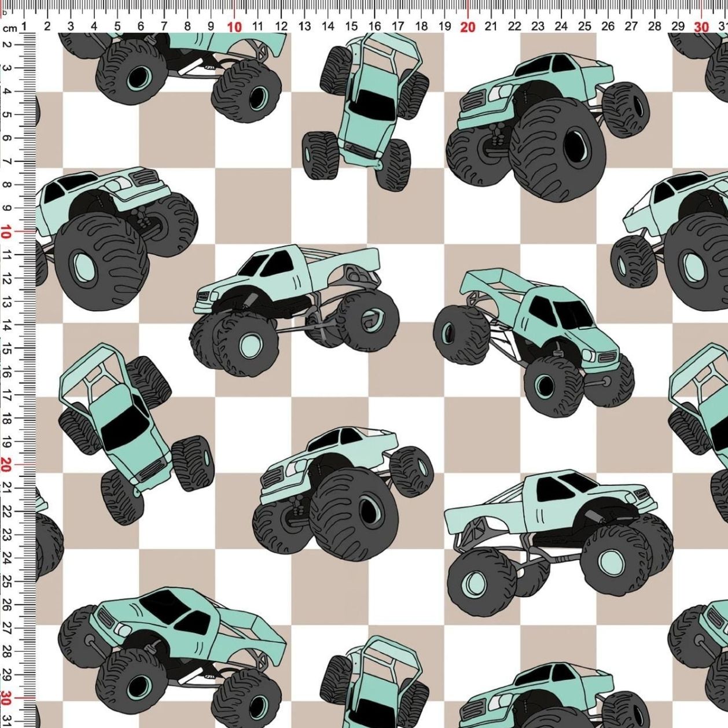The image size is (728, 728).
Task: Click the red 10 on the top ruler
Action: coord(234,27)
